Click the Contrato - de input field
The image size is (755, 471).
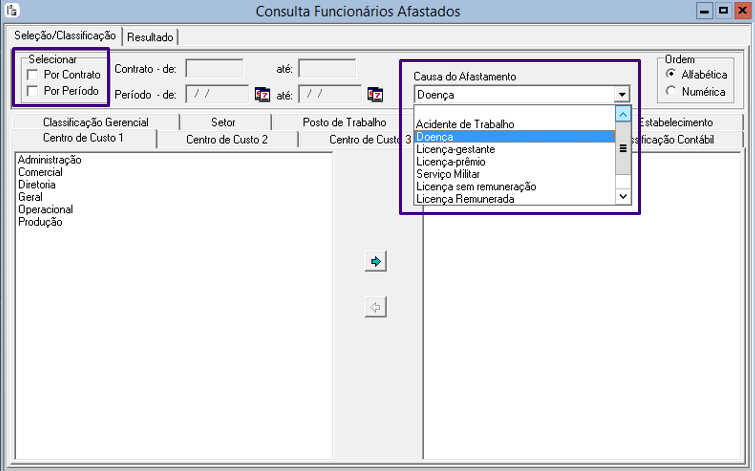coord(214,69)
